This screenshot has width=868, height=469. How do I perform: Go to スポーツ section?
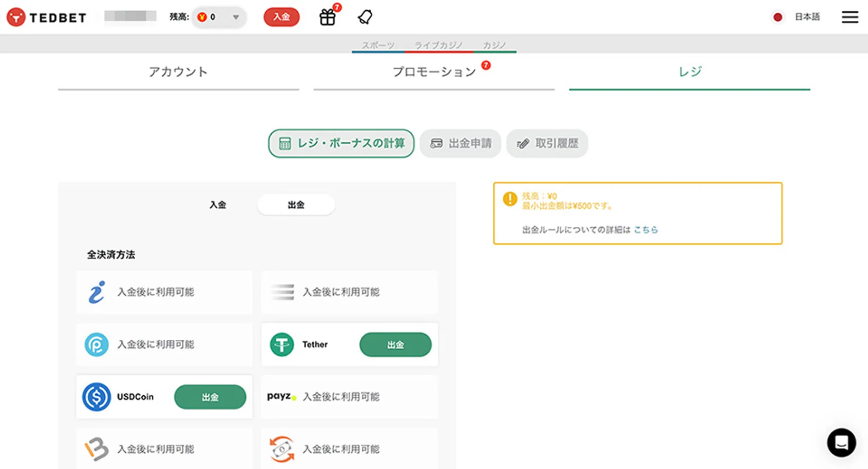378,45
